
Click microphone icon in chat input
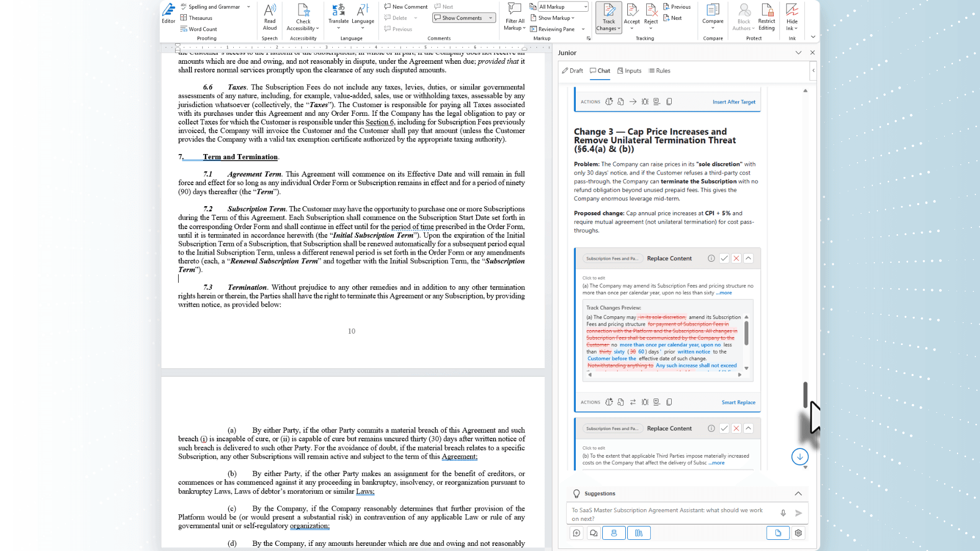click(x=783, y=513)
